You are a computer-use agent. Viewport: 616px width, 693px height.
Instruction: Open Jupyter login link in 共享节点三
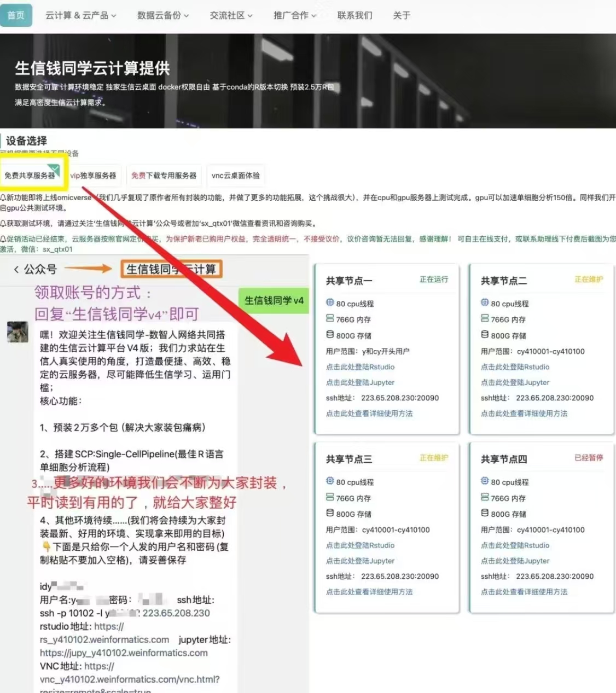361,561
